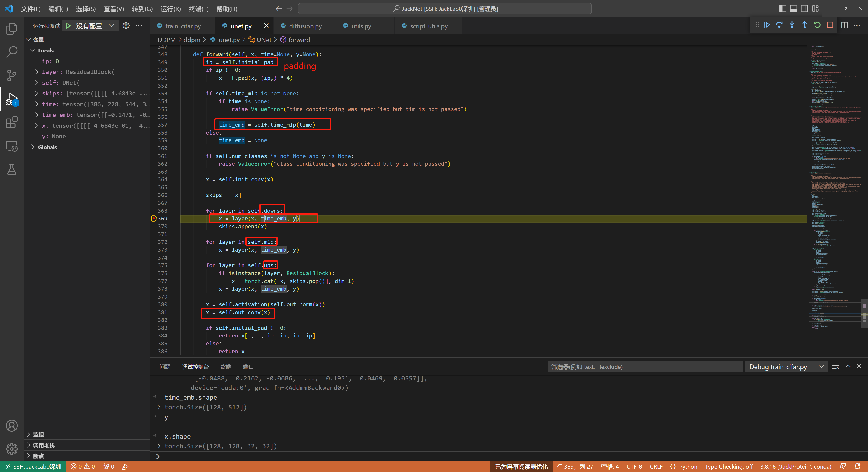Click the UNet breadcrumb item

tap(264, 40)
